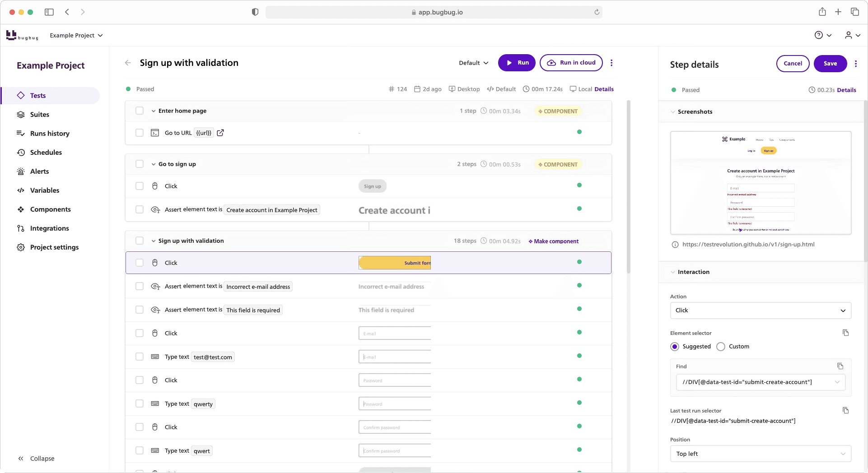868x473 pixels.
Task: Click the terminal icon on the Go to URL step
Action: 155,133
